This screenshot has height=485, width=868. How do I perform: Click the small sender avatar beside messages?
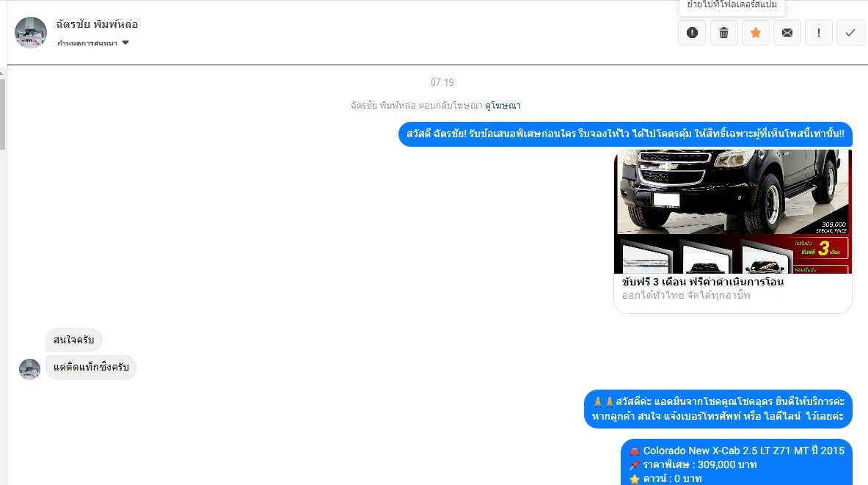[x=29, y=369]
